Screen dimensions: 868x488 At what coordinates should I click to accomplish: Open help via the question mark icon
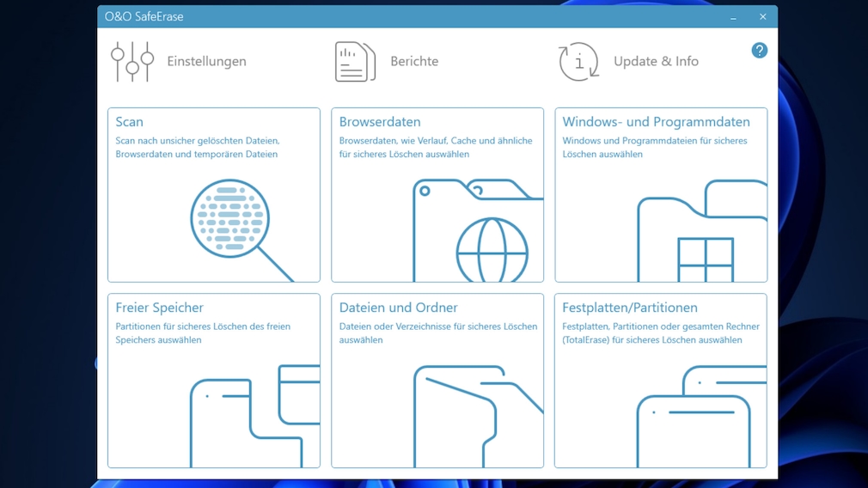click(x=759, y=51)
